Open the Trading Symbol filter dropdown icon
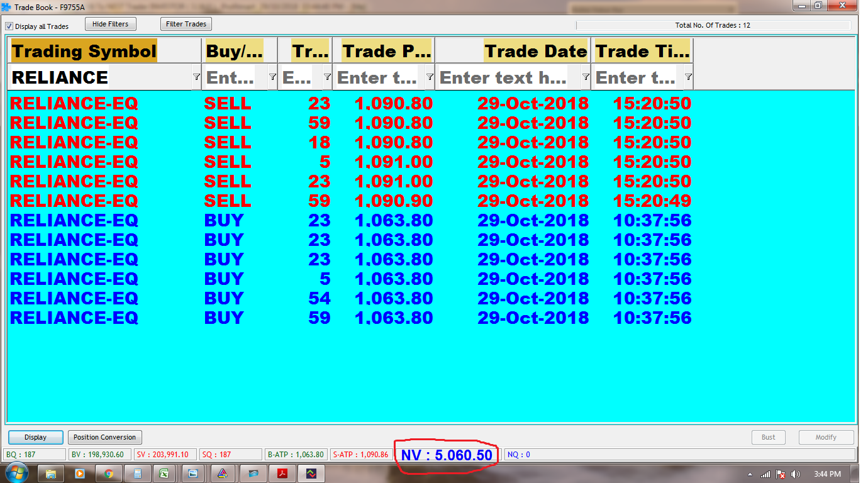The image size is (868, 483). click(196, 77)
